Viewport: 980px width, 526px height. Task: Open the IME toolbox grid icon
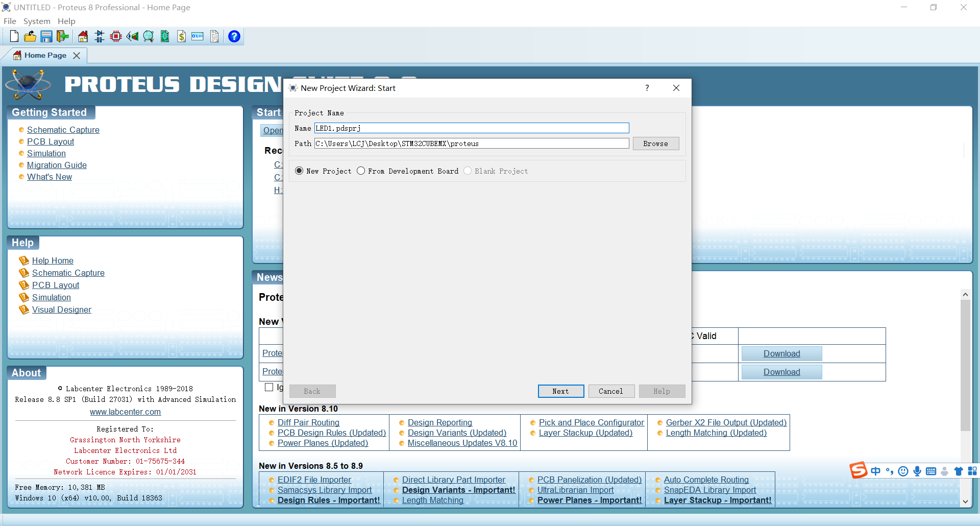pos(972,471)
